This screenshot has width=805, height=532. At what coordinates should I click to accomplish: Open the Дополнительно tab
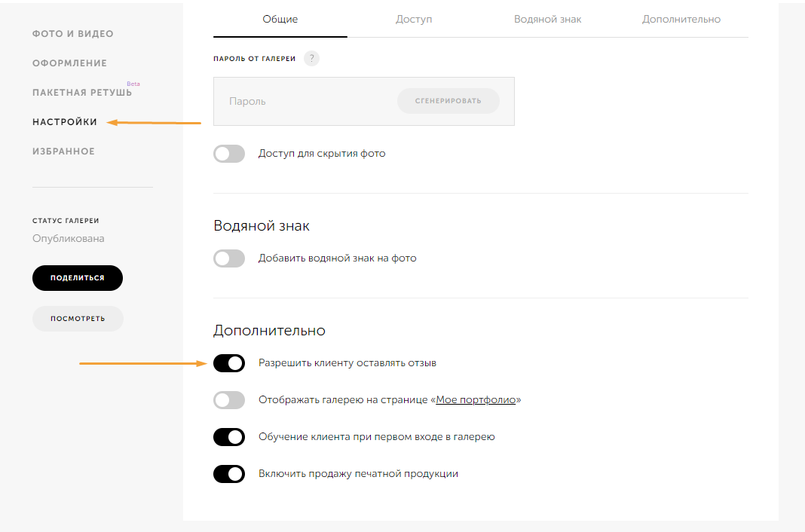pos(681,20)
